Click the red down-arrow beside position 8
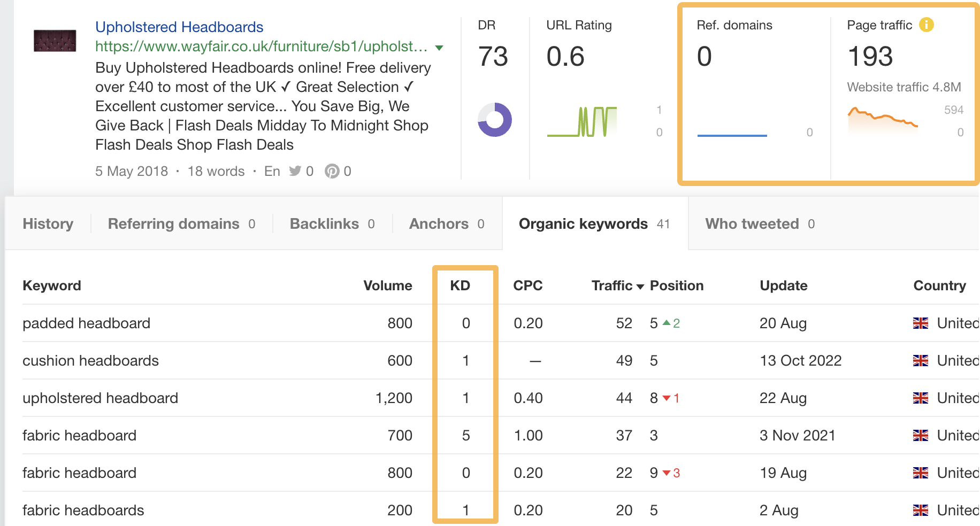 [667, 398]
